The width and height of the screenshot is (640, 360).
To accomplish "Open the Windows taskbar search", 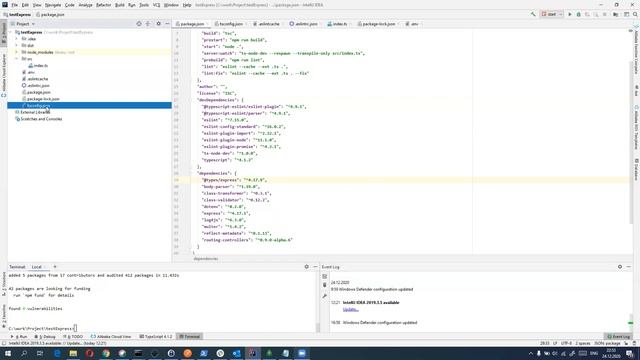I will tap(24, 353).
